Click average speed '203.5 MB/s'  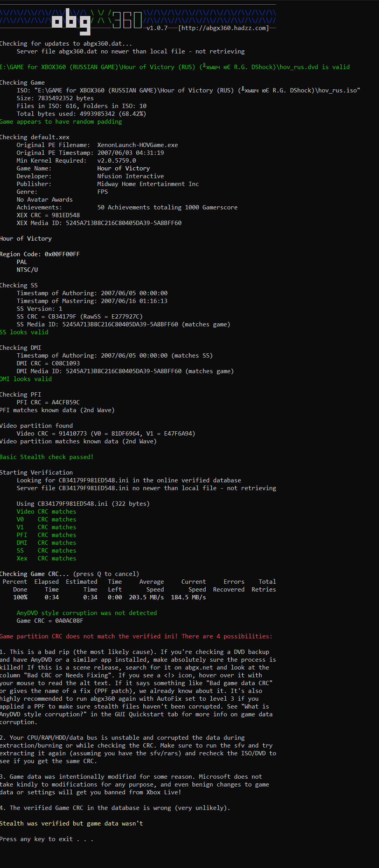point(146,597)
